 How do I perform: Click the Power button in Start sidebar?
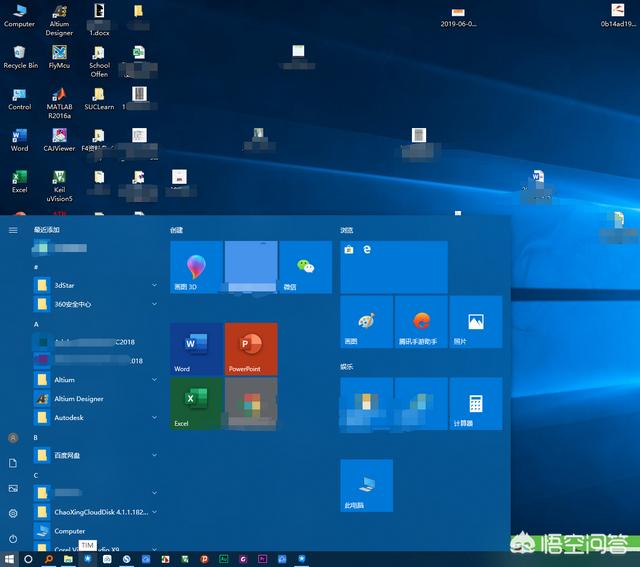point(13,537)
